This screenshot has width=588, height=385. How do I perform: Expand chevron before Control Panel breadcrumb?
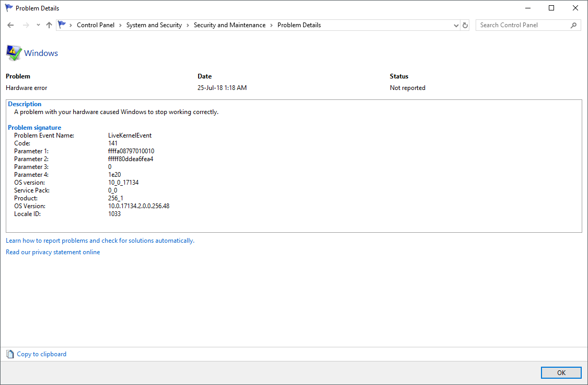71,25
